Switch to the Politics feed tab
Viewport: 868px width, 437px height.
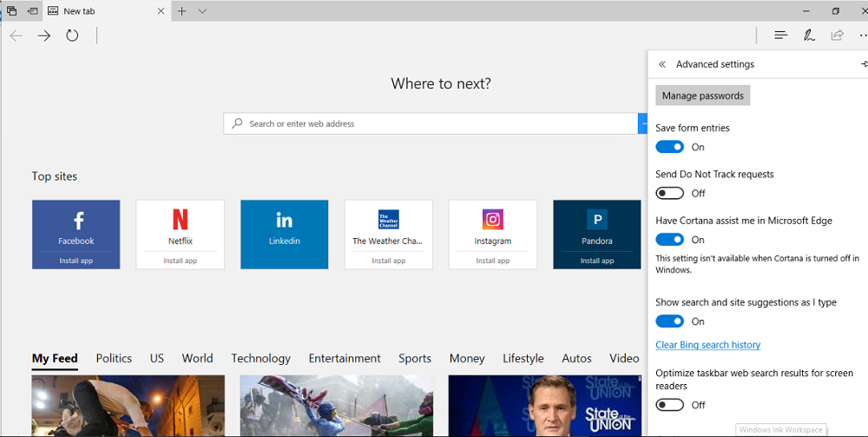114,358
